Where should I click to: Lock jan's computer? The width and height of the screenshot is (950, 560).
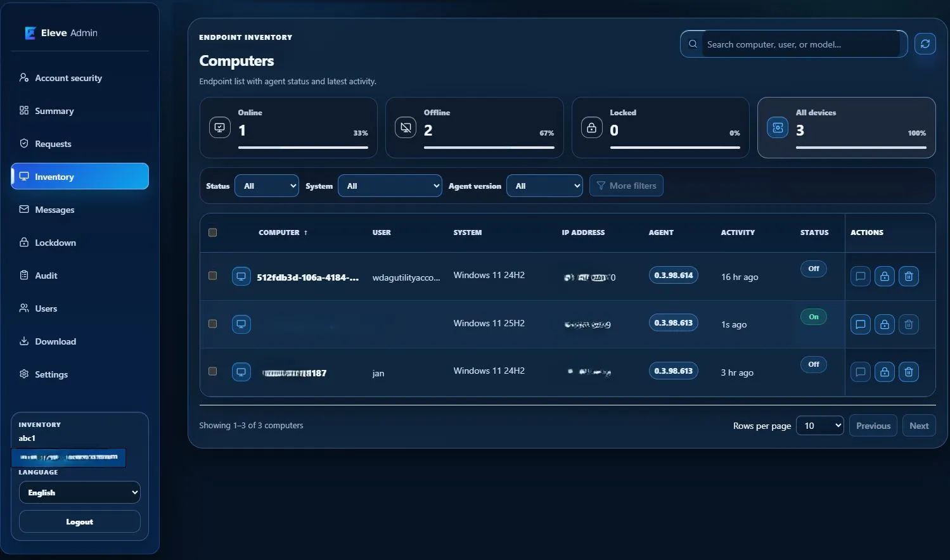(x=884, y=372)
